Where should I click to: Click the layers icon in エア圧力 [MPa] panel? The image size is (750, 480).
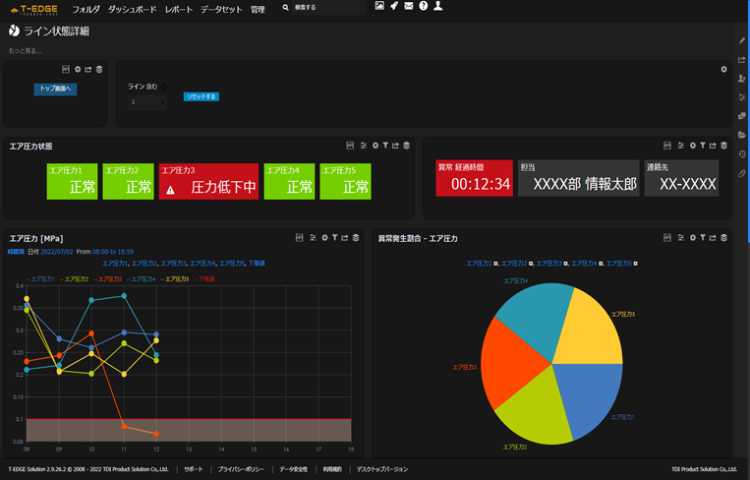[x=355, y=238]
